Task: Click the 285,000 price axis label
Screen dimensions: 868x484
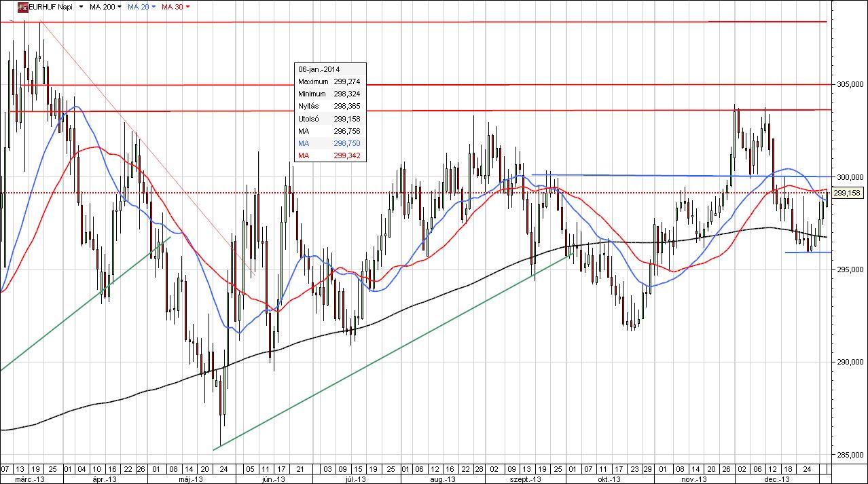Action: [850, 455]
